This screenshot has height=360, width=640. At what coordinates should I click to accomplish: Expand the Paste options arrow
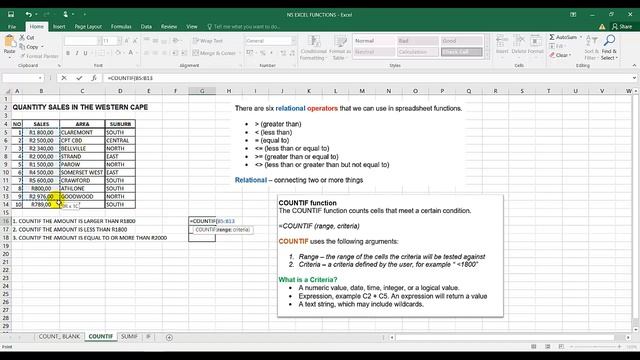click(x=9, y=58)
